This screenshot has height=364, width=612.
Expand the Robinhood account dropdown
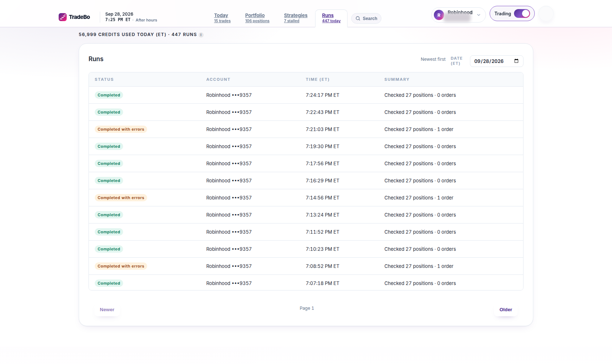(479, 15)
